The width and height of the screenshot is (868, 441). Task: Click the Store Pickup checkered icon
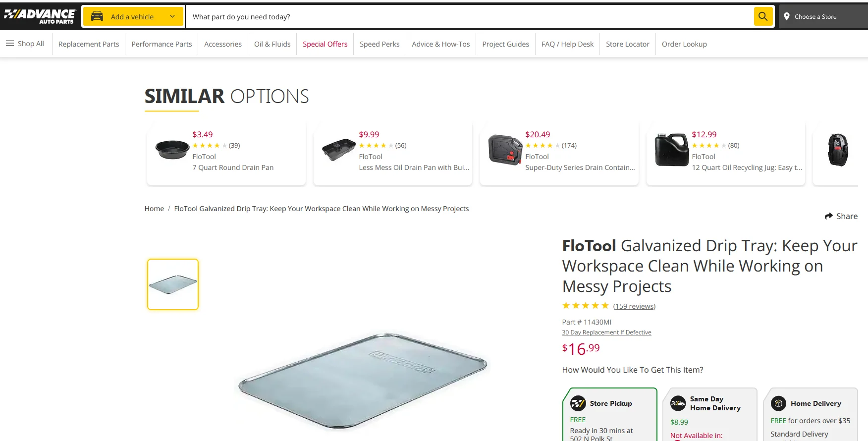(x=578, y=403)
